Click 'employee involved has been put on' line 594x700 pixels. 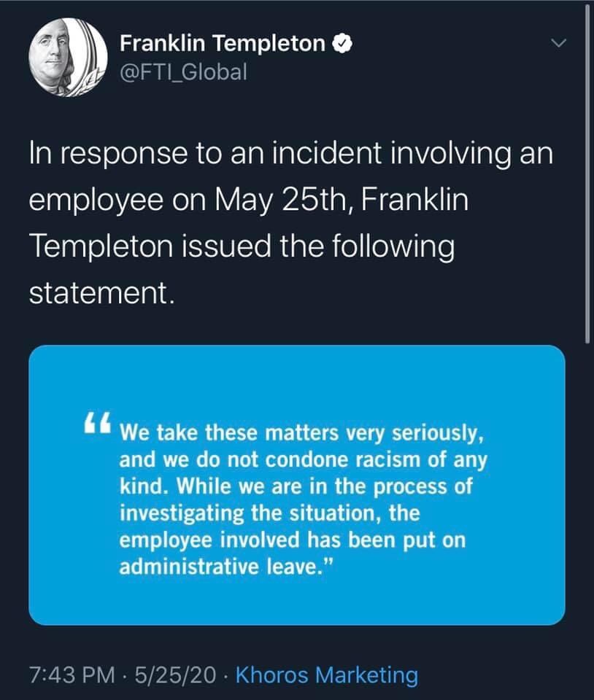pyautogui.click(x=292, y=540)
